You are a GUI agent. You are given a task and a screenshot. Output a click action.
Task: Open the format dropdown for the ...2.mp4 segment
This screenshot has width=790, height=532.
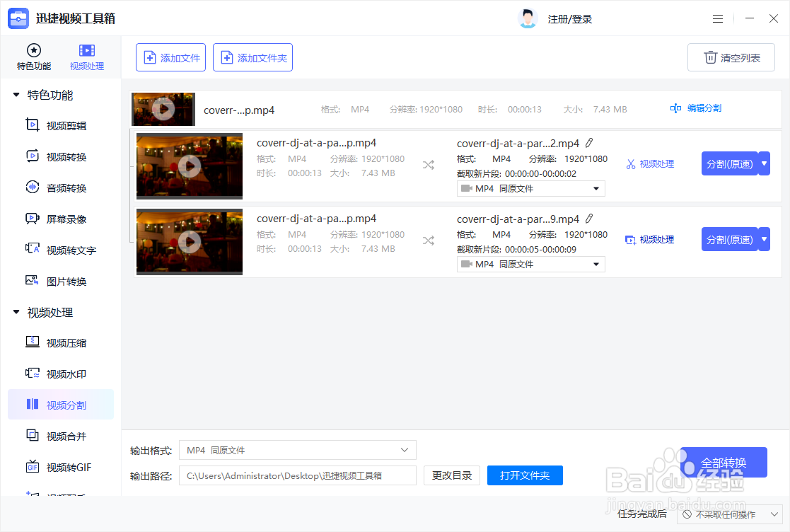[531, 188]
